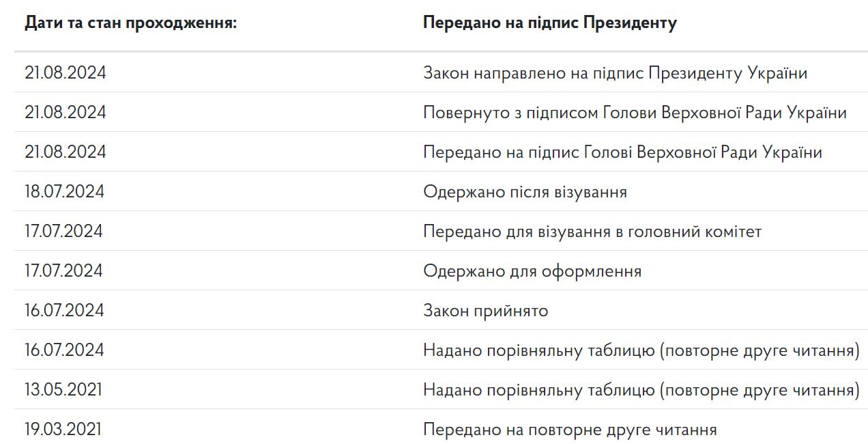Viewport: 868px width, 444px height.
Task: Click date 17.07.2024 beside 'Передано для візування'
Action: tap(64, 231)
